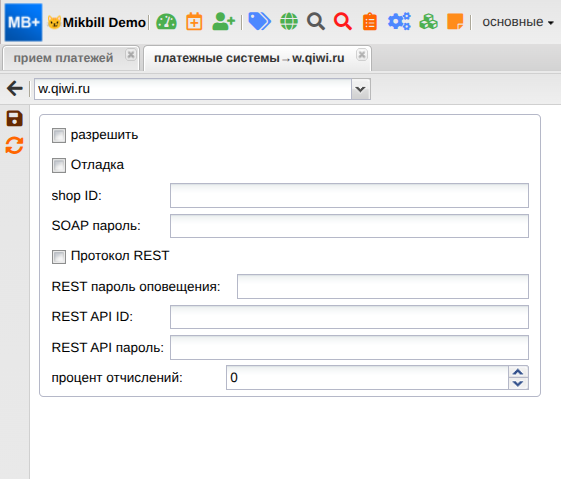The height and width of the screenshot is (479, 561).
Task: Click the cat icon next to Mikbill Demo
Action: point(54,22)
